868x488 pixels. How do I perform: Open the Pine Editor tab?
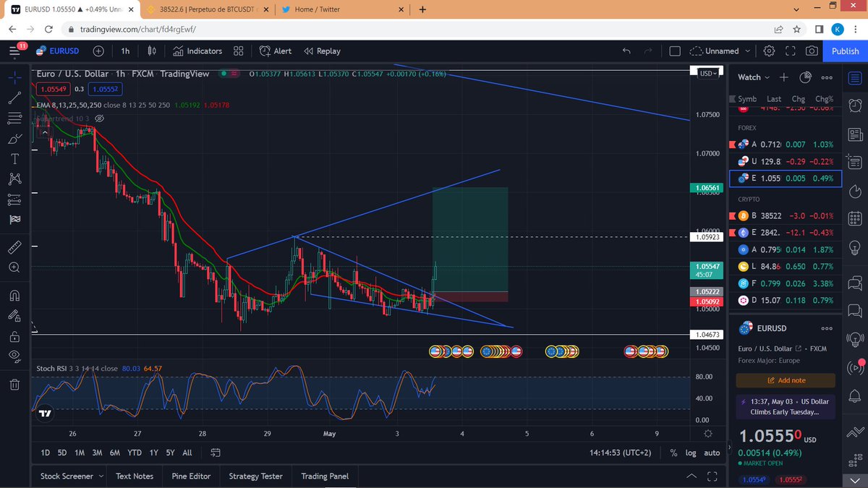[x=190, y=476]
